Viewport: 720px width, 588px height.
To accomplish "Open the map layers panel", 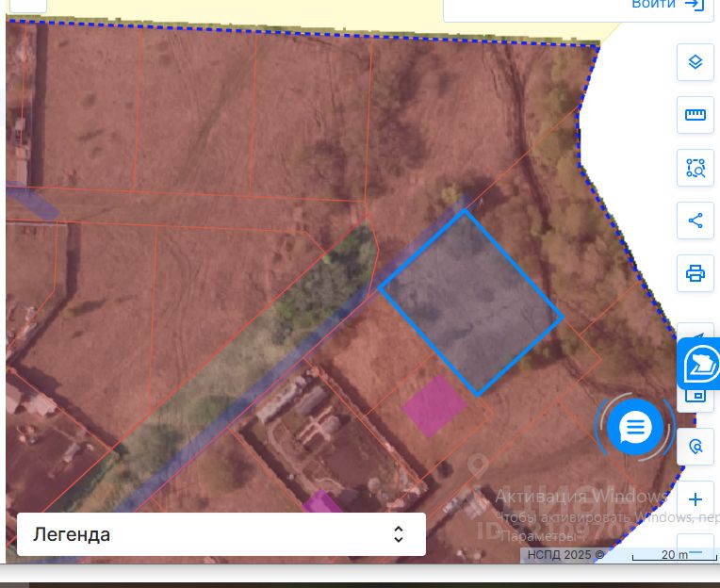I will 695,62.
